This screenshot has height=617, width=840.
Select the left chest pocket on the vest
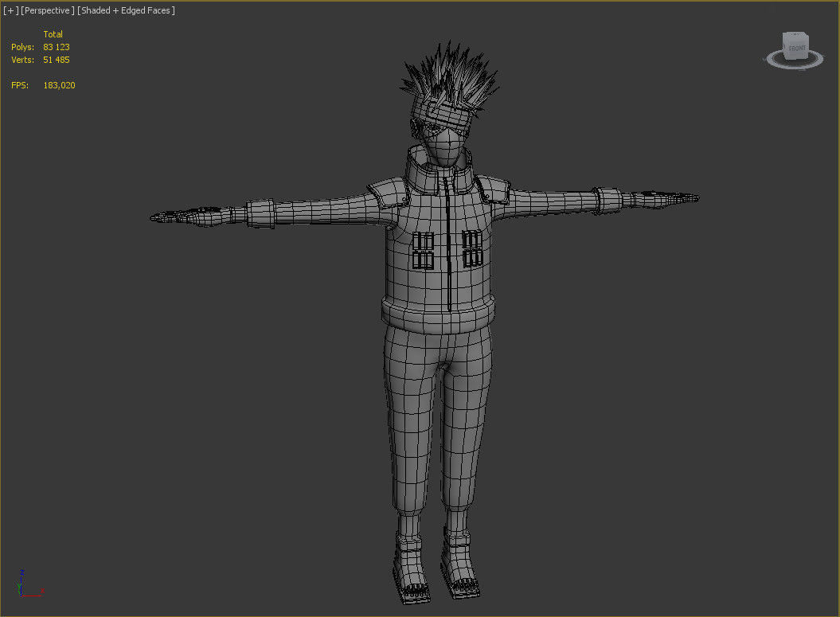click(423, 250)
